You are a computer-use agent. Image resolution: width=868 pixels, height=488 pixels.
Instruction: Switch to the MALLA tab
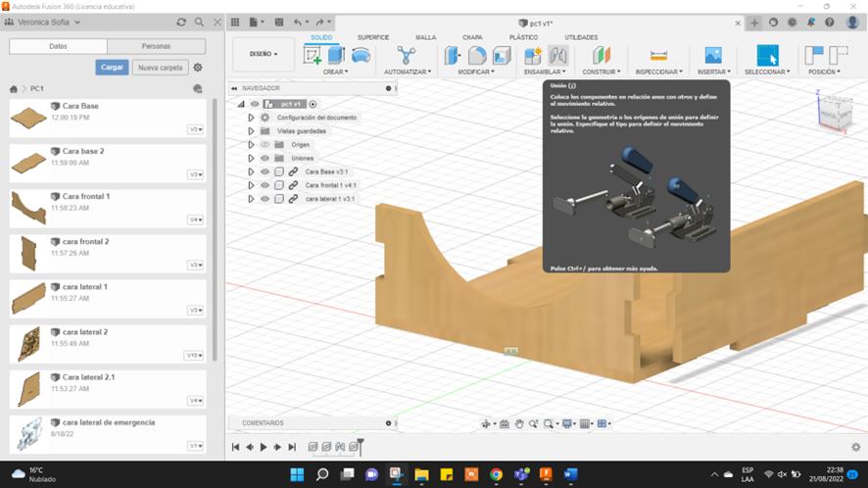[x=426, y=37]
